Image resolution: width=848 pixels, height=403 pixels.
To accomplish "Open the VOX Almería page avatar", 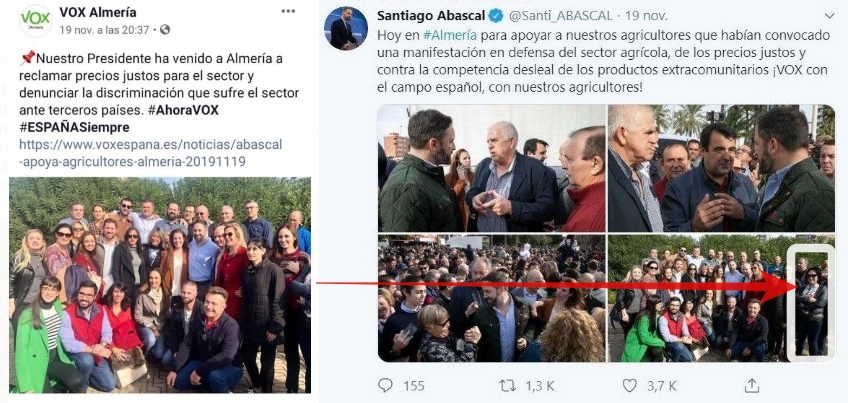I will pos(36,21).
